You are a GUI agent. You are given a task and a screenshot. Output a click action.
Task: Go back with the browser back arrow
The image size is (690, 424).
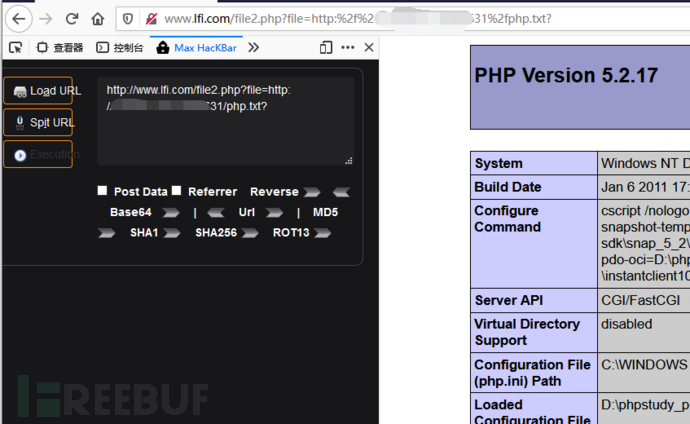point(18,19)
